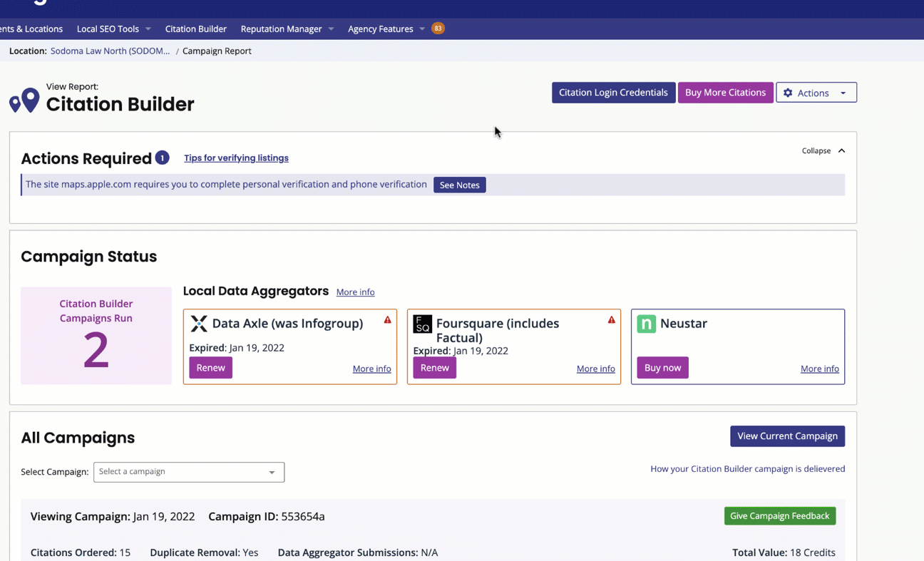Click the Actions Required count badge

[163, 158]
